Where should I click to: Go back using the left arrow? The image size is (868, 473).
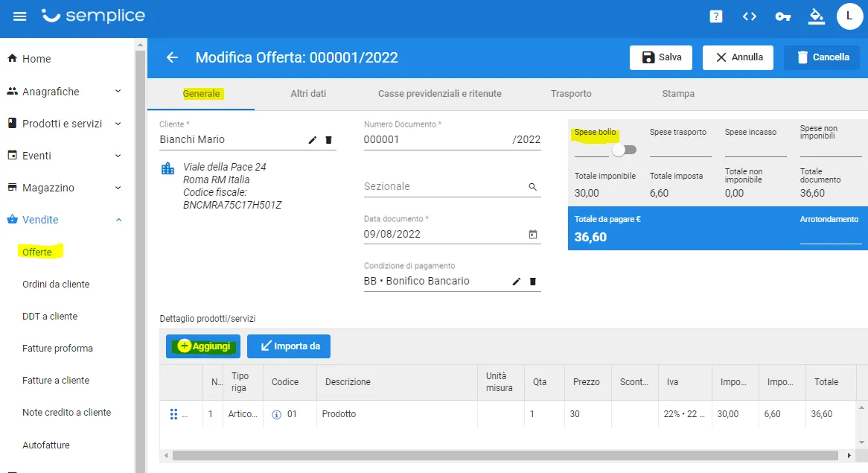click(x=172, y=57)
